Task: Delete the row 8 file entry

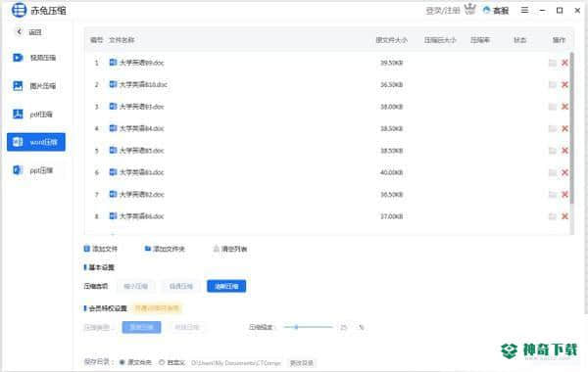Action: 564,216
